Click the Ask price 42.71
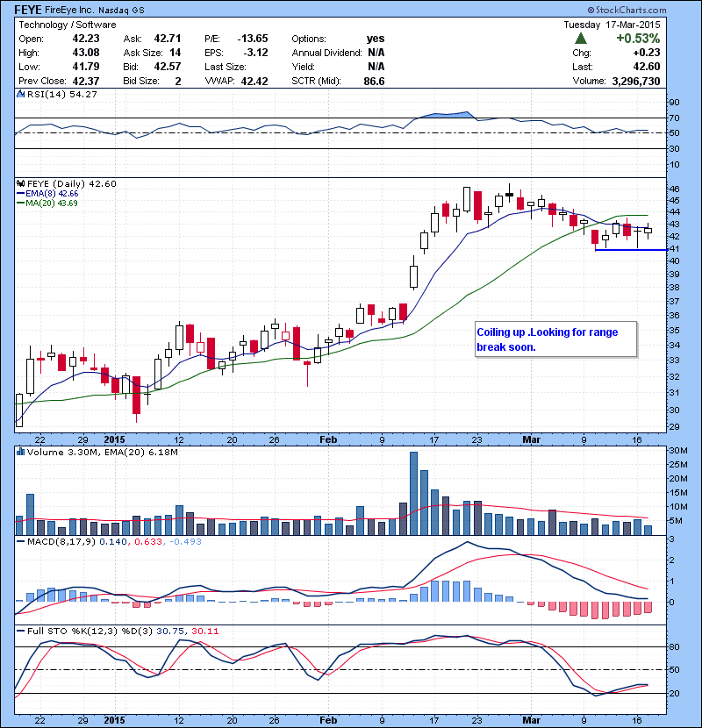This screenshot has width=702, height=728. click(168, 39)
